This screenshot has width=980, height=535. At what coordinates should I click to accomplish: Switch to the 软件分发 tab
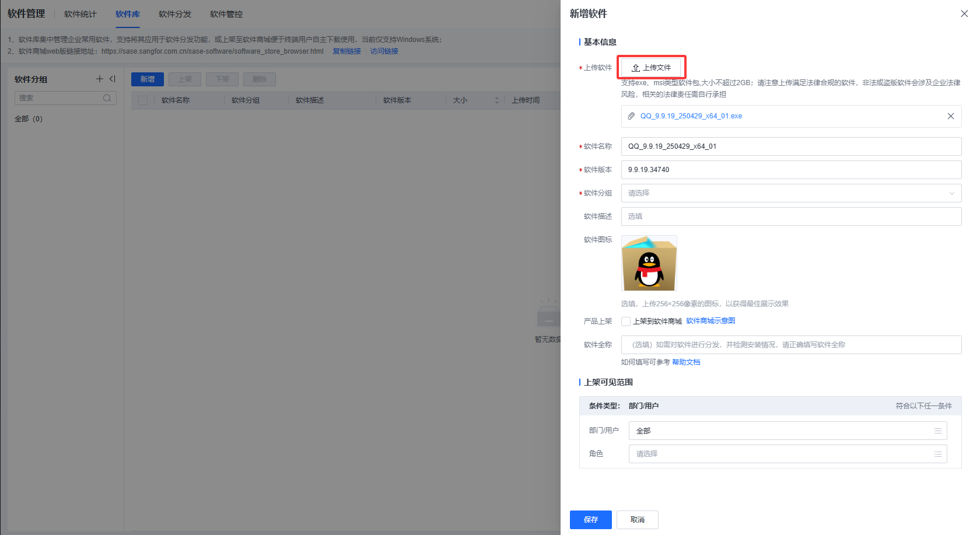tap(175, 14)
